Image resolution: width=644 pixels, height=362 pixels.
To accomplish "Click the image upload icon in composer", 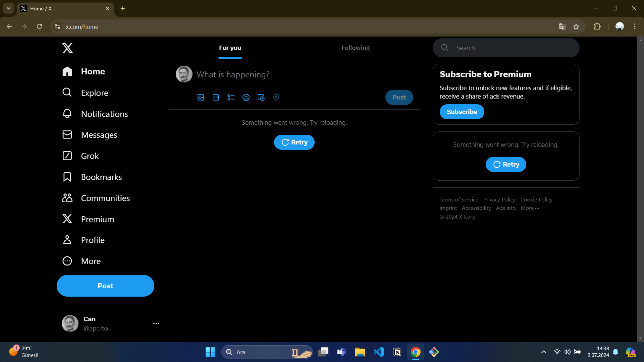I will (201, 97).
